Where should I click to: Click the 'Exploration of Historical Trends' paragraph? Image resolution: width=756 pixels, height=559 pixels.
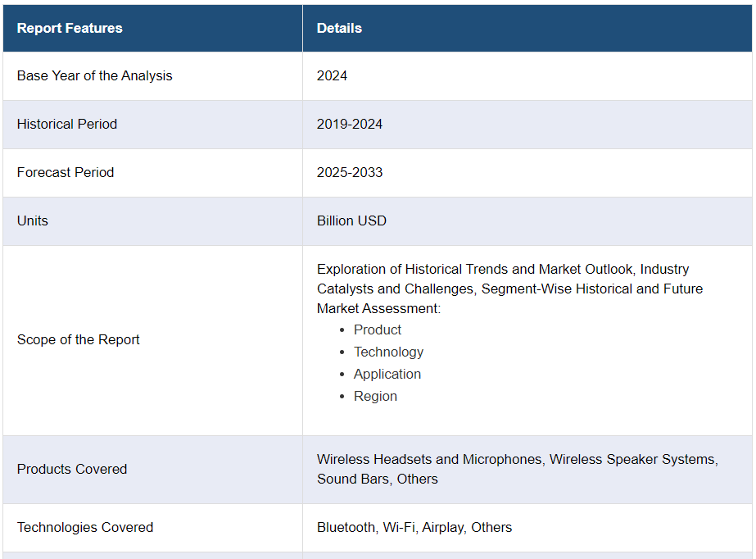[509, 289]
